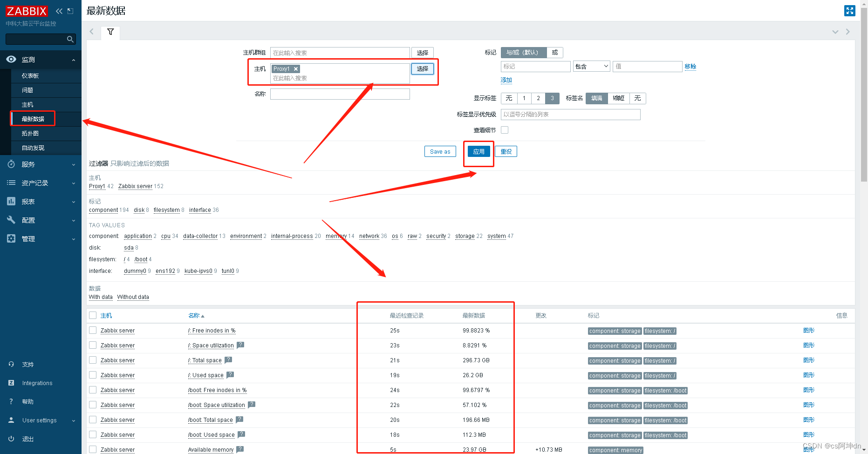Image resolution: width=868 pixels, height=454 pixels.
Task: Toggle kiosk fullscreen mode icon
Action: click(x=850, y=11)
